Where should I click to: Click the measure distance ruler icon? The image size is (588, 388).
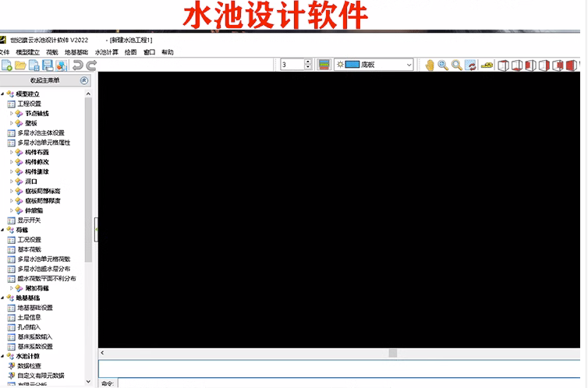488,65
